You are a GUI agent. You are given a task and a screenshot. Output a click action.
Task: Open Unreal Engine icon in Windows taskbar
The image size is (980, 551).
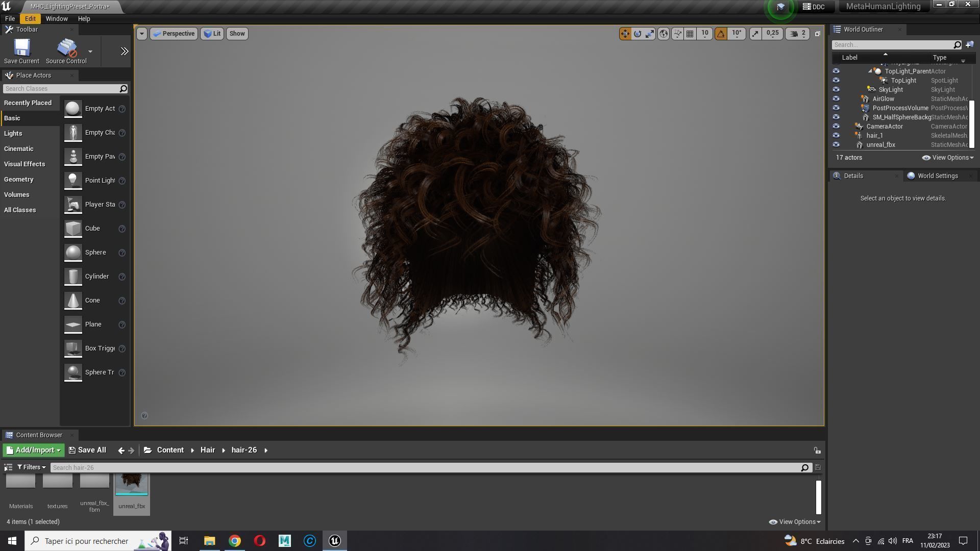pyautogui.click(x=335, y=541)
